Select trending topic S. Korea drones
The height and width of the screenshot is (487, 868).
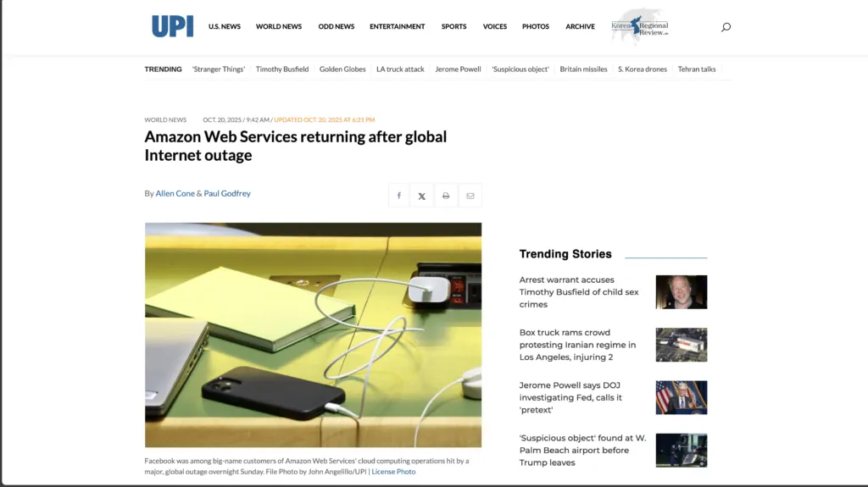click(643, 69)
